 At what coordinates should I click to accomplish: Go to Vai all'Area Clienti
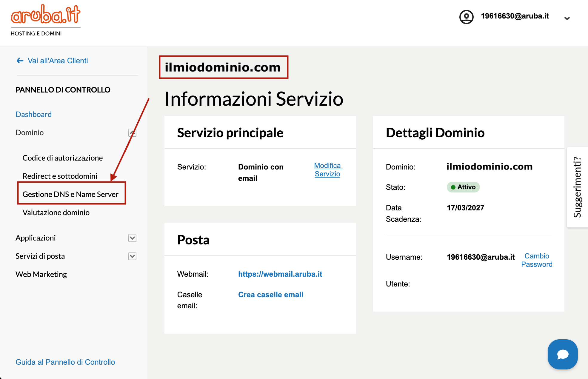pyautogui.click(x=58, y=61)
